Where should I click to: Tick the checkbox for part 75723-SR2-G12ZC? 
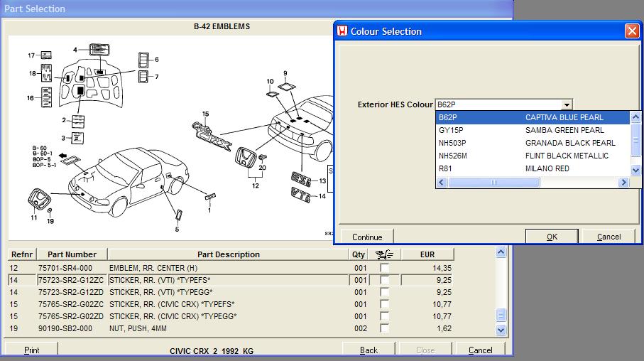coord(384,280)
